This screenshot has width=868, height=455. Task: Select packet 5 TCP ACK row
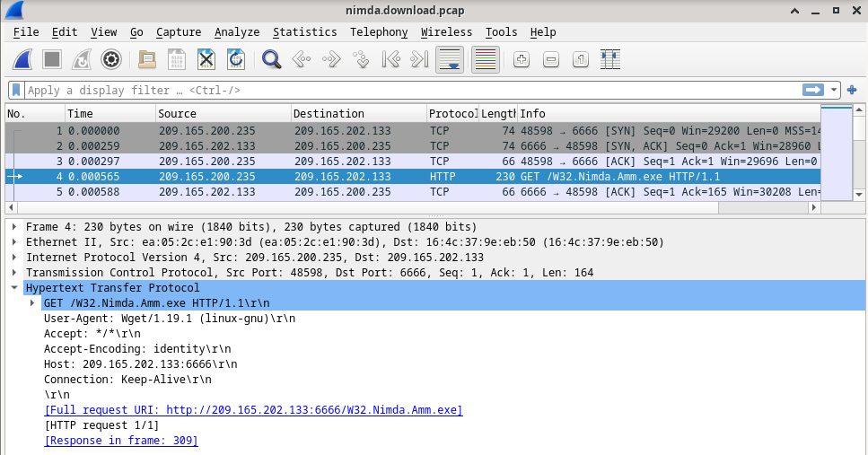(x=413, y=191)
